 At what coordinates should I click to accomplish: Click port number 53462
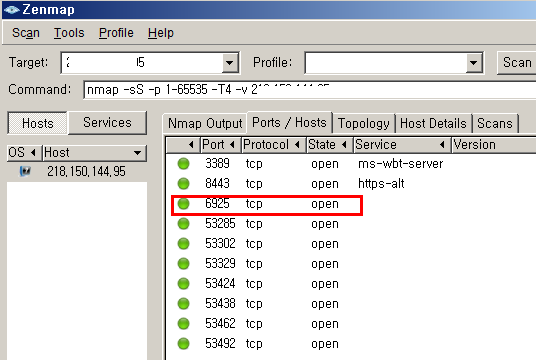220,324
